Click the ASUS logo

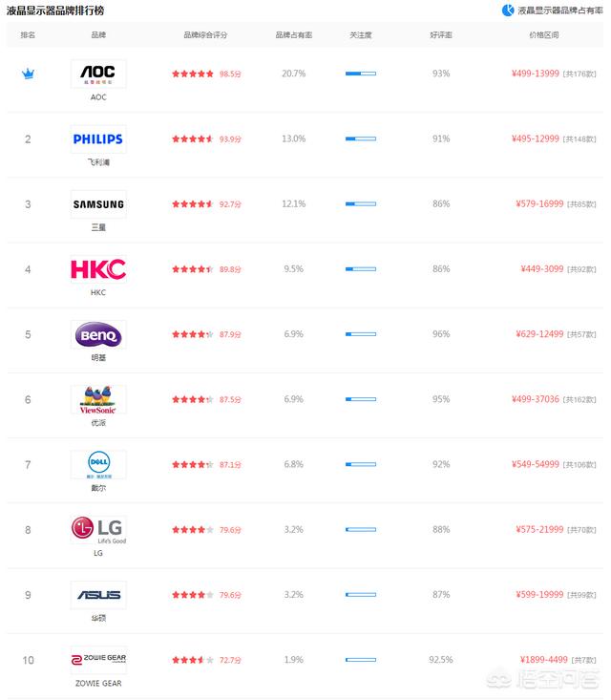(x=98, y=595)
